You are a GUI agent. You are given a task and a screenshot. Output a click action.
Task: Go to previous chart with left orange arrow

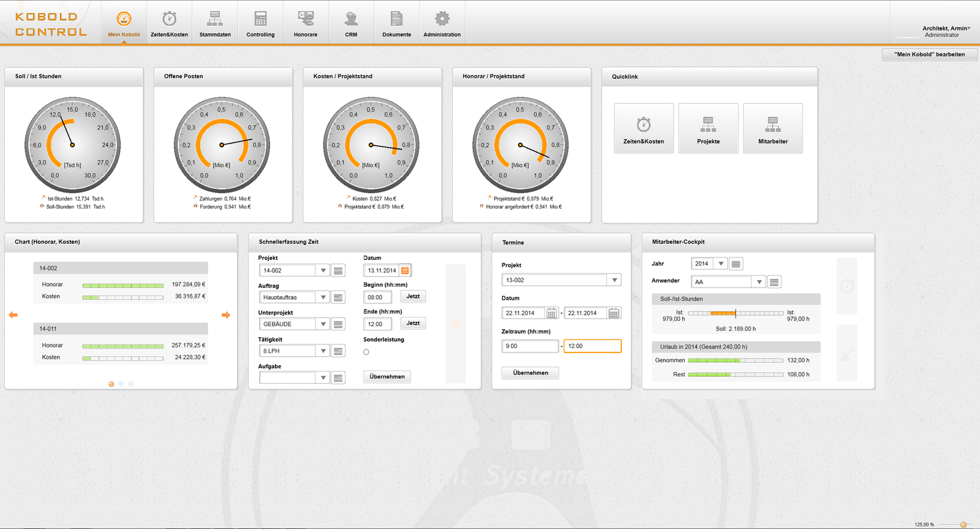tap(13, 315)
